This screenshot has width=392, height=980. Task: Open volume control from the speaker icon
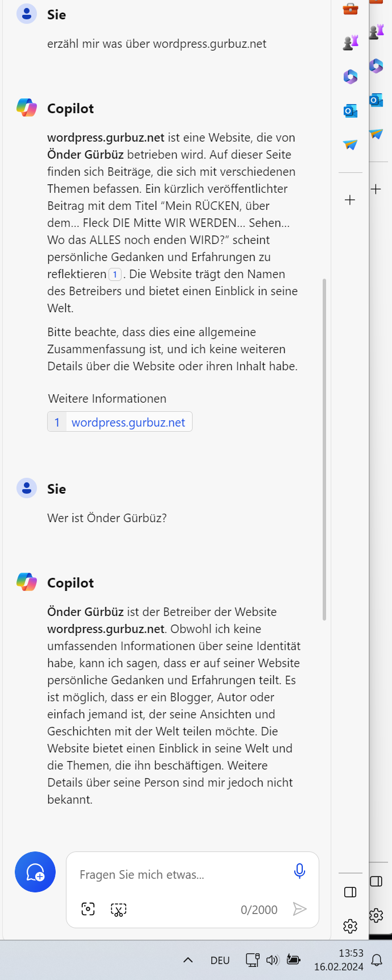tap(273, 960)
